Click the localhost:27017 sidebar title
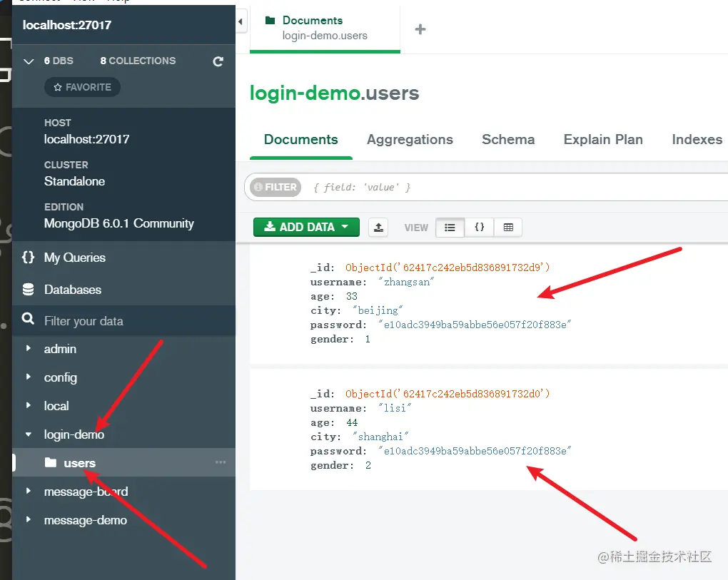Screen dimensions: 728x580 coord(67,25)
